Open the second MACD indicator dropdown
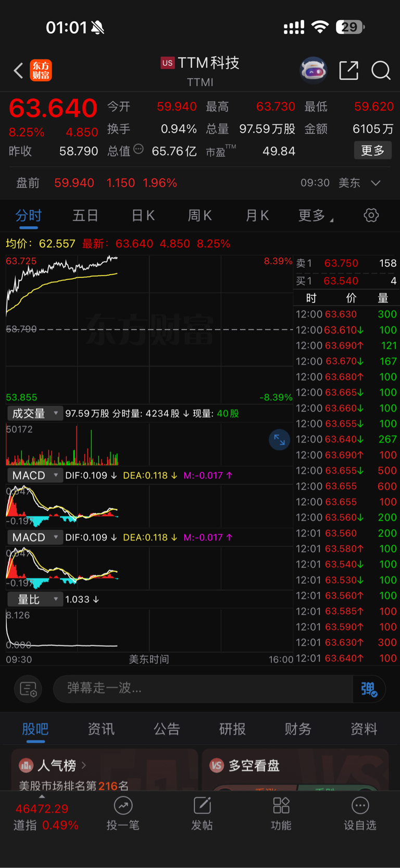 point(35,537)
